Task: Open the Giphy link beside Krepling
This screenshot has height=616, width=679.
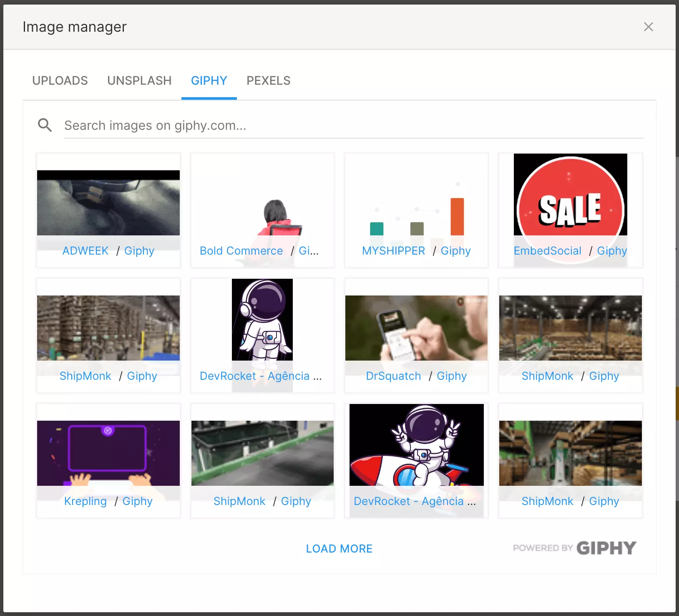Action: 138,501
